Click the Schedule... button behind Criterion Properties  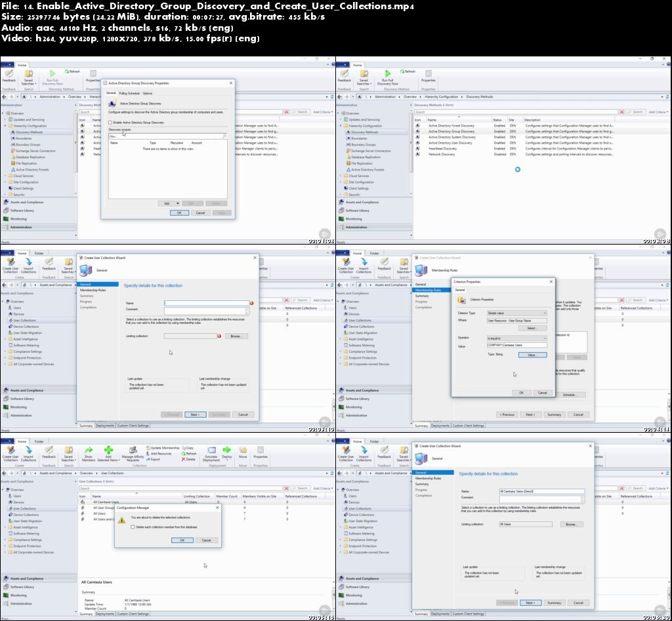pyautogui.click(x=570, y=395)
